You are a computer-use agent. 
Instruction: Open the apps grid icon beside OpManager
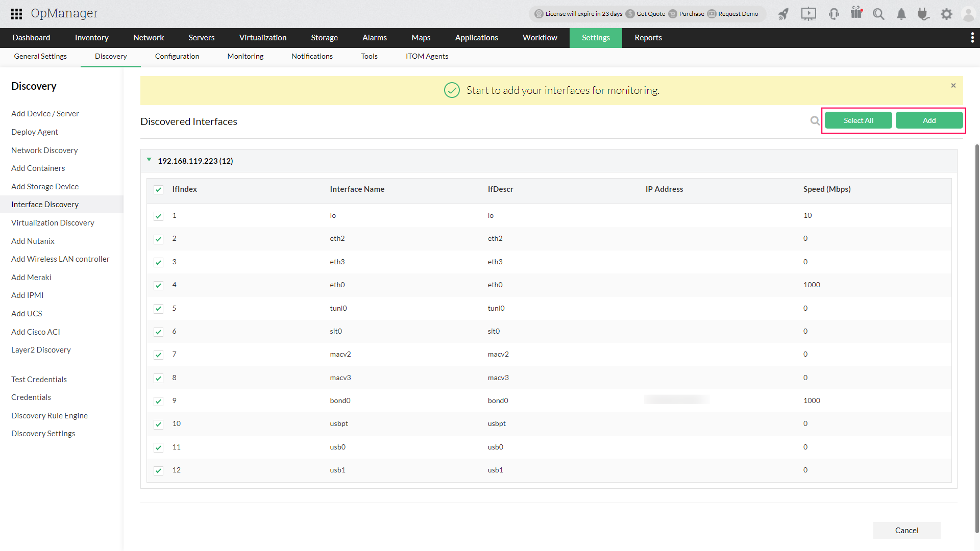[16, 14]
